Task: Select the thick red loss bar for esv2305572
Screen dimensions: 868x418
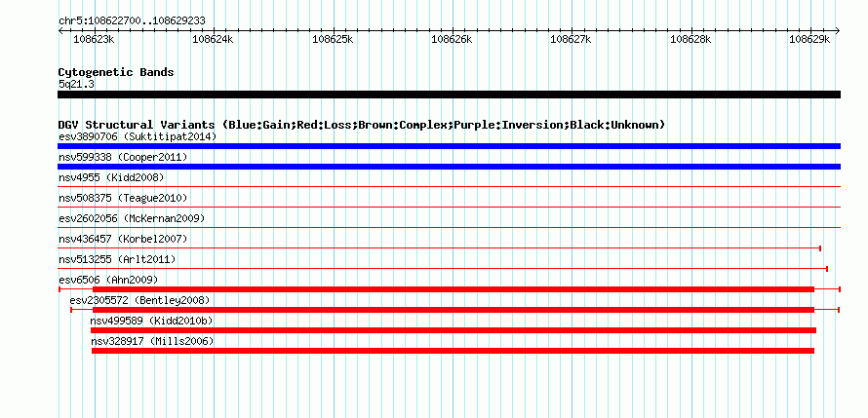Action: click(x=454, y=310)
